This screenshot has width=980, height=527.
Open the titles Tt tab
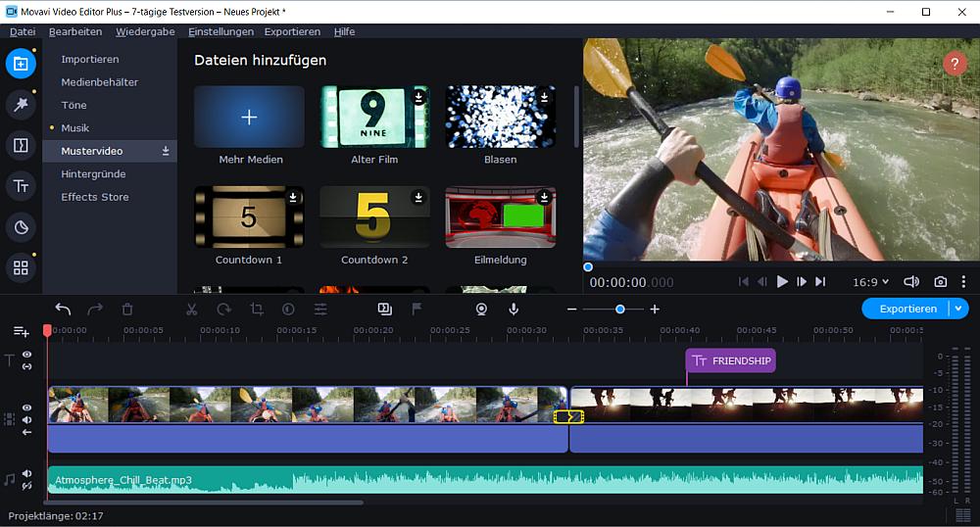point(21,186)
